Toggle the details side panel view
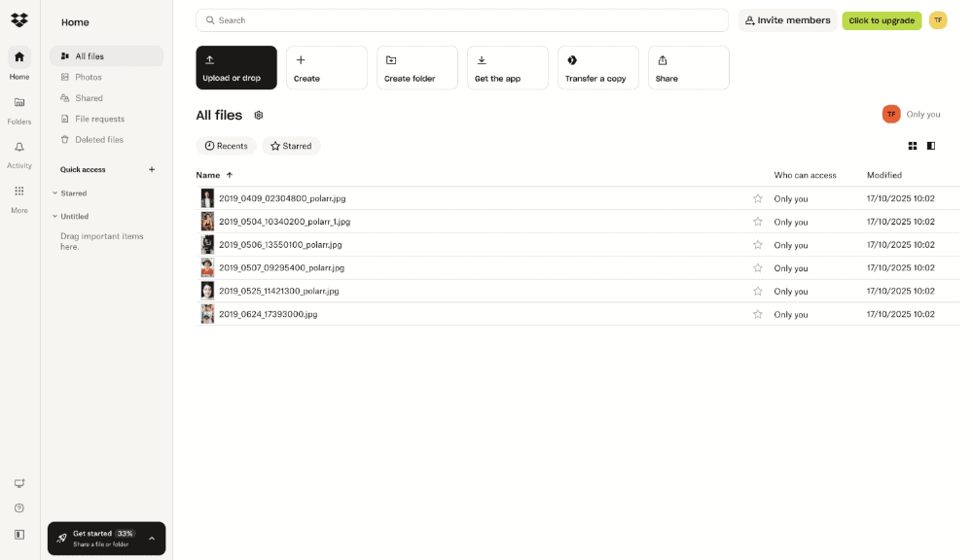Viewport: 973px width, 560px height. pyautogui.click(x=931, y=146)
